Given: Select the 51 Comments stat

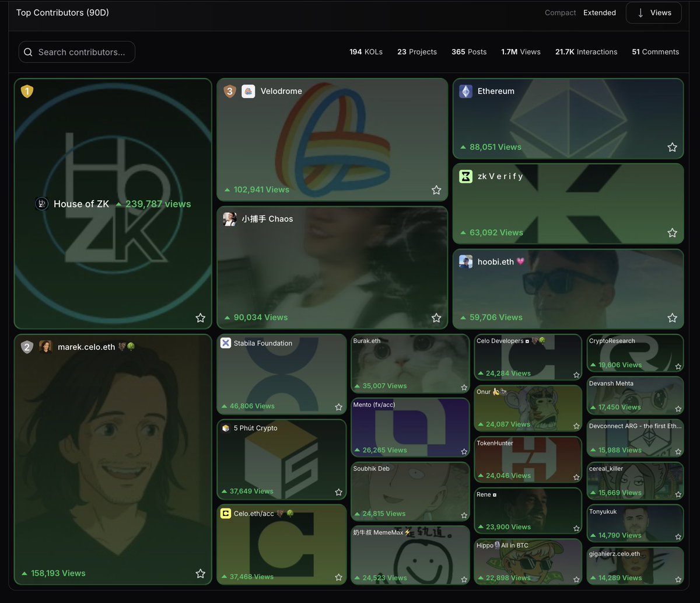Looking at the screenshot, I should 656,52.
